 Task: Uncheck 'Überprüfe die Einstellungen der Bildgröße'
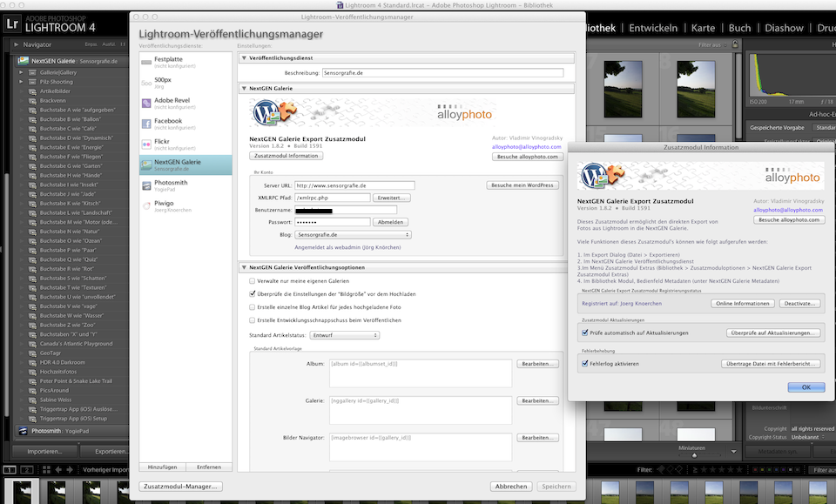253,293
